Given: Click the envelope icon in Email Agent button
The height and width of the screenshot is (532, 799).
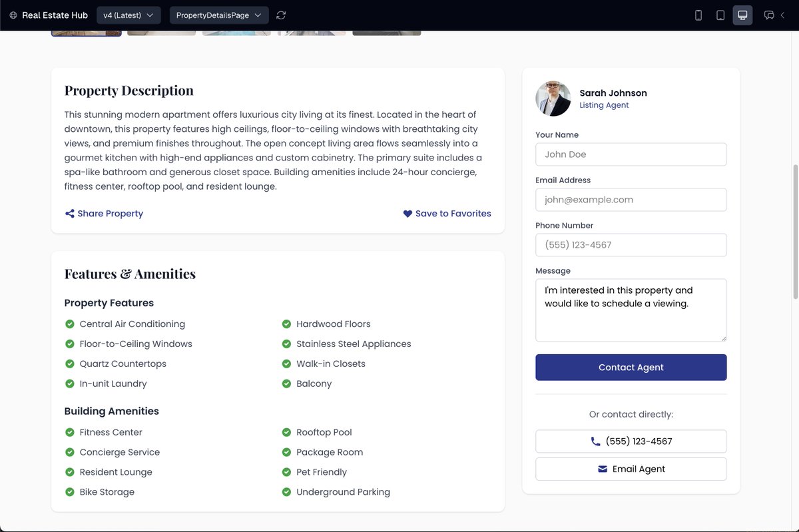Looking at the screenshot, I should (603, 469).
